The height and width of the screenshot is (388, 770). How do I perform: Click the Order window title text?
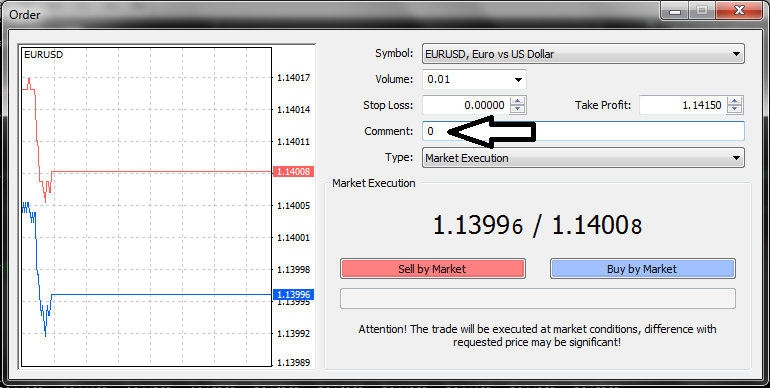point(25,14)
